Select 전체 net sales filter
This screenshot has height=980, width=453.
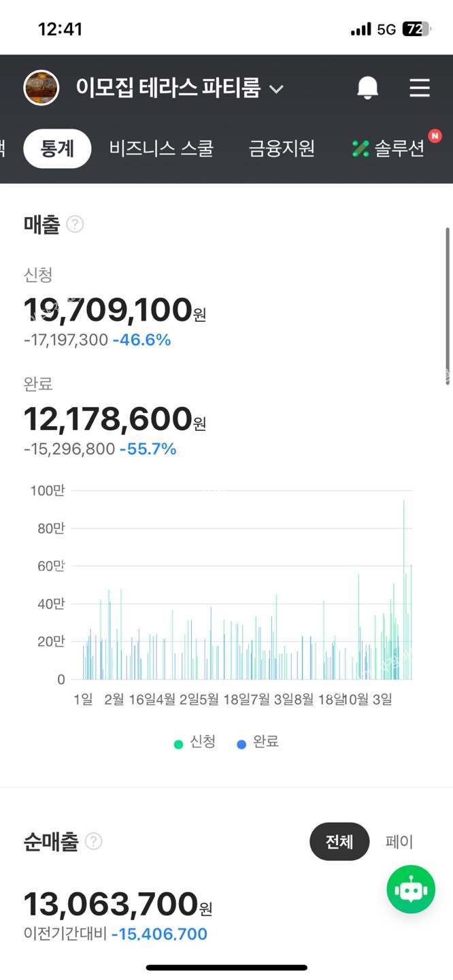coord(339,842)
